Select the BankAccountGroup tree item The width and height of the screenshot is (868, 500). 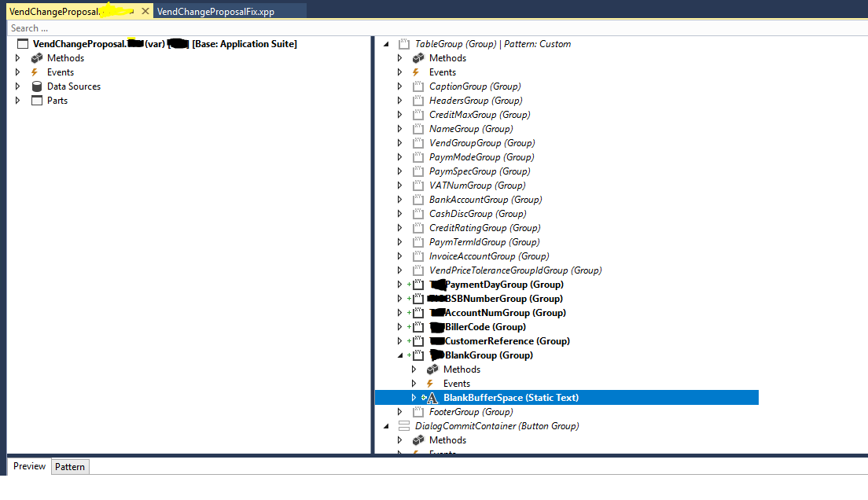485,200
